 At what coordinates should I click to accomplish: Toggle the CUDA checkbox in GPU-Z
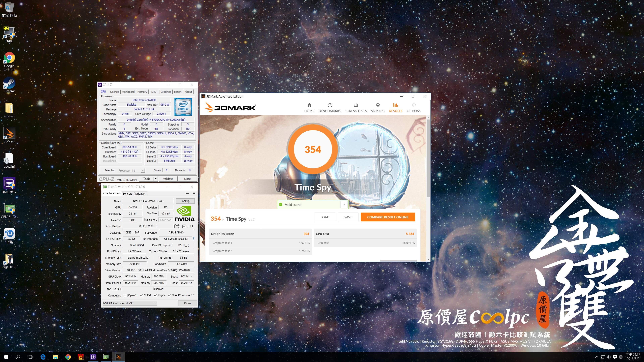click(142, 295)
